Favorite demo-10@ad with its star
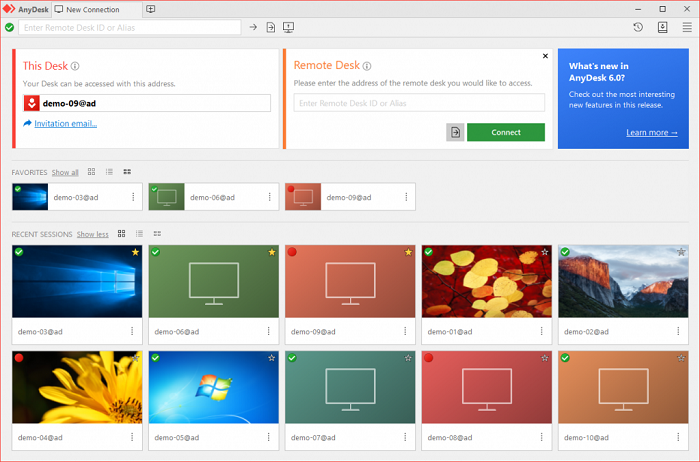This screenshot has height=462, width=700. pyautogui.click(x=681, y=358)
